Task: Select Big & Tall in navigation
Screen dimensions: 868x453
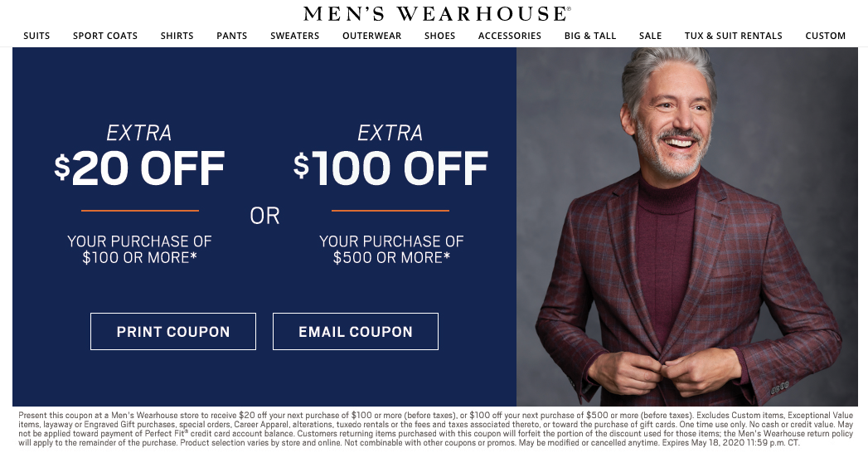Action: pyautogui.click(x=590, y=36)
